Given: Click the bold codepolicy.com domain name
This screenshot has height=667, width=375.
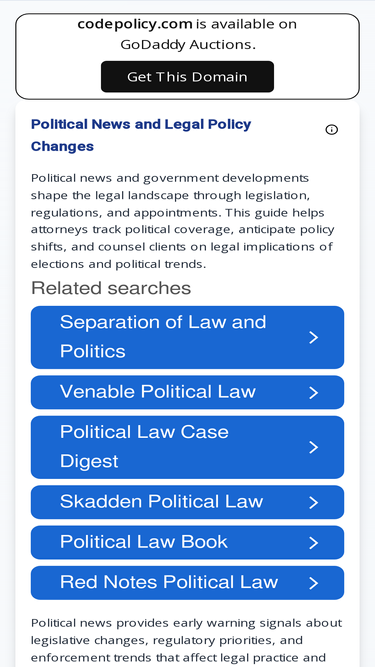Looking at the screenshot, I should point(135,24).
